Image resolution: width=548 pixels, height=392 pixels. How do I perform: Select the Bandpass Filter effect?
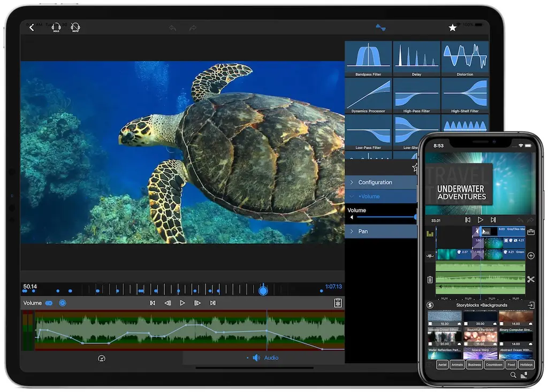tap(368, 59)
